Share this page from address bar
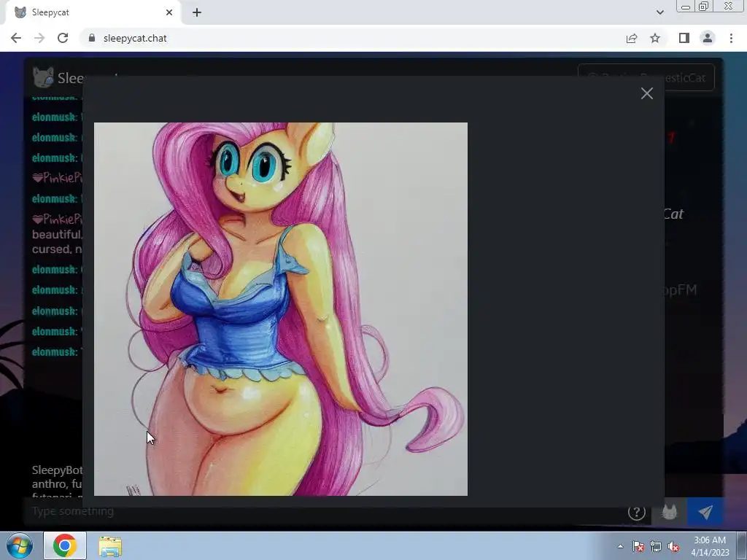 click(632, 38)
